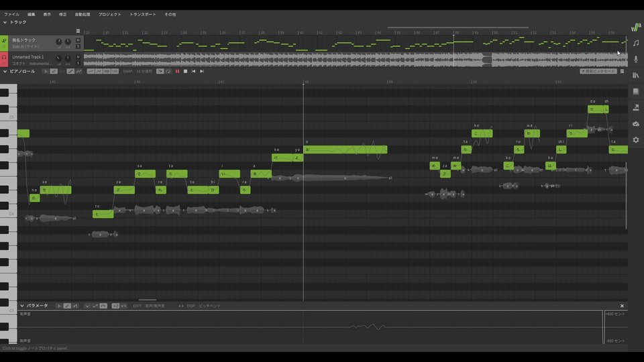The width and height of the screenshot is (644, 362).
Task: Select the piano roll line-draw pitch tool
Action: pos(70,72)
